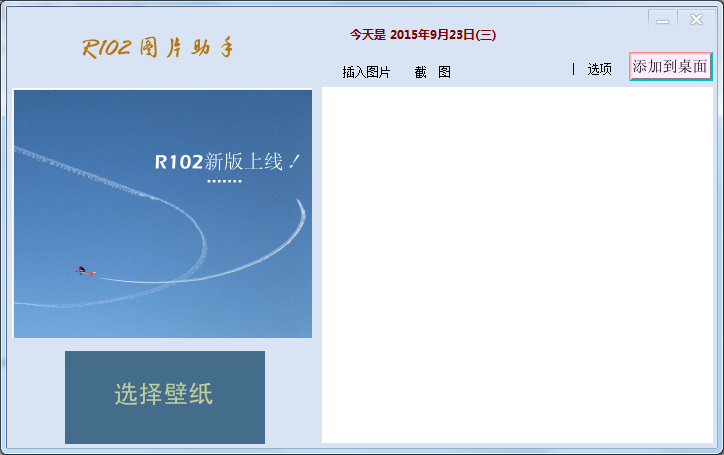Open the 选项 options menu
The width and height of the screenshot is (724, 455).
599,69
